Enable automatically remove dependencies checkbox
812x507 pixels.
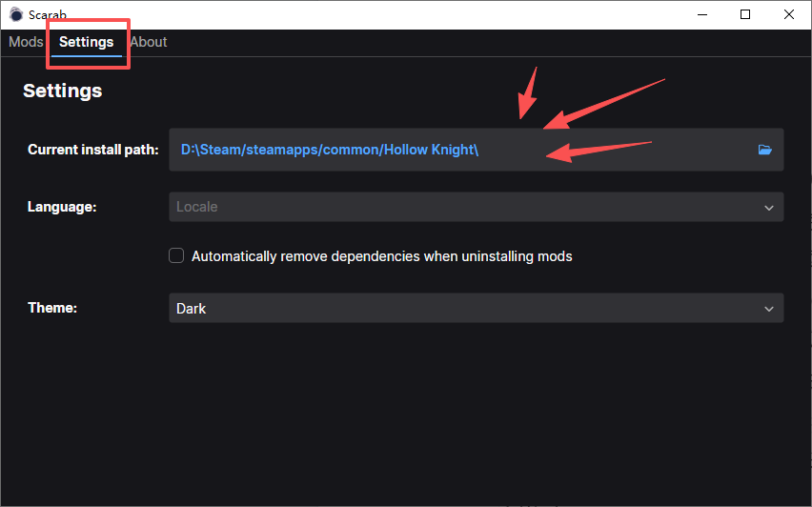[176, 255]
